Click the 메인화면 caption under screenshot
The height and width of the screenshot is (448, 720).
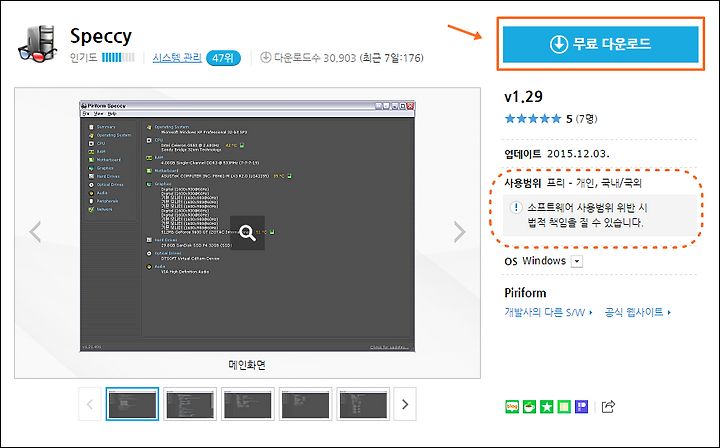pos(247,365)
